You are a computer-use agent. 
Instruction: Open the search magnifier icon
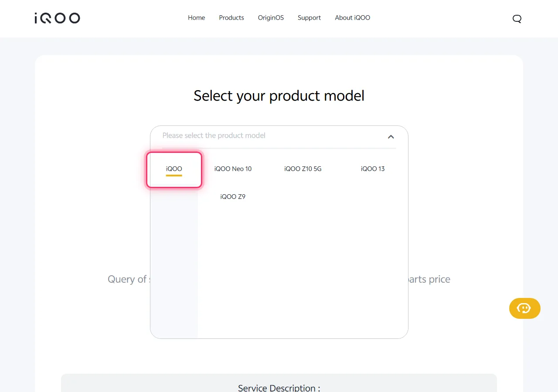tap(517, 18)
